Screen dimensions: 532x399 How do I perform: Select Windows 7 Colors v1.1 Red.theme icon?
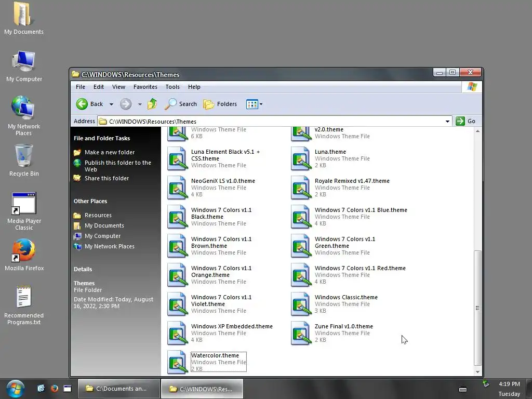click(301, 275)
